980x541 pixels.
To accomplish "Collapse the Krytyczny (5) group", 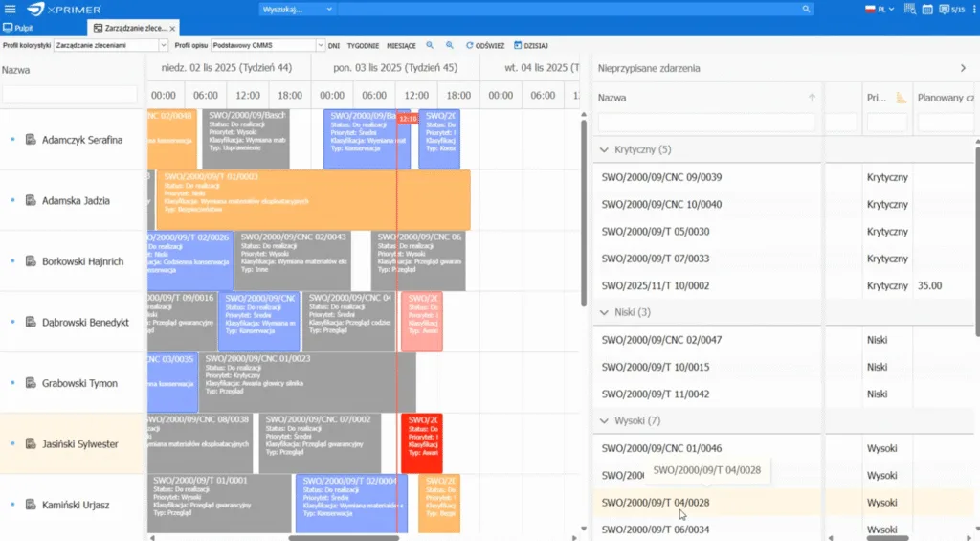I will coord(604,150).
